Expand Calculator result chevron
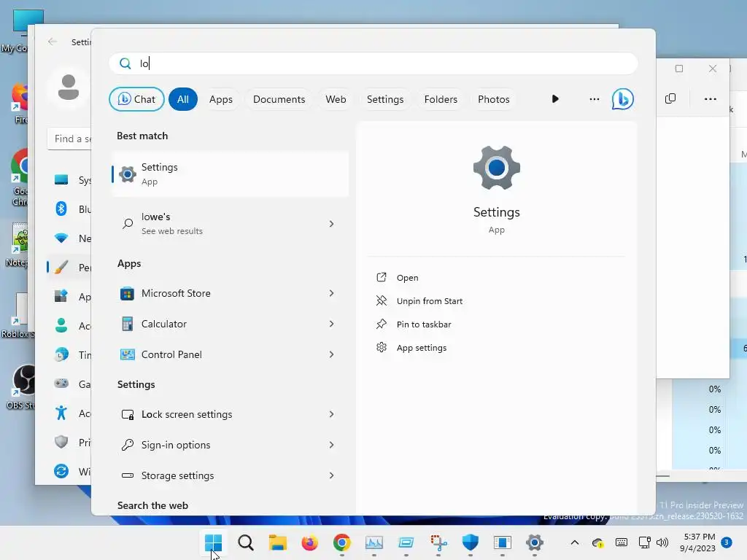747x560 pixels. pyautogui.click(x=332, y=324)
